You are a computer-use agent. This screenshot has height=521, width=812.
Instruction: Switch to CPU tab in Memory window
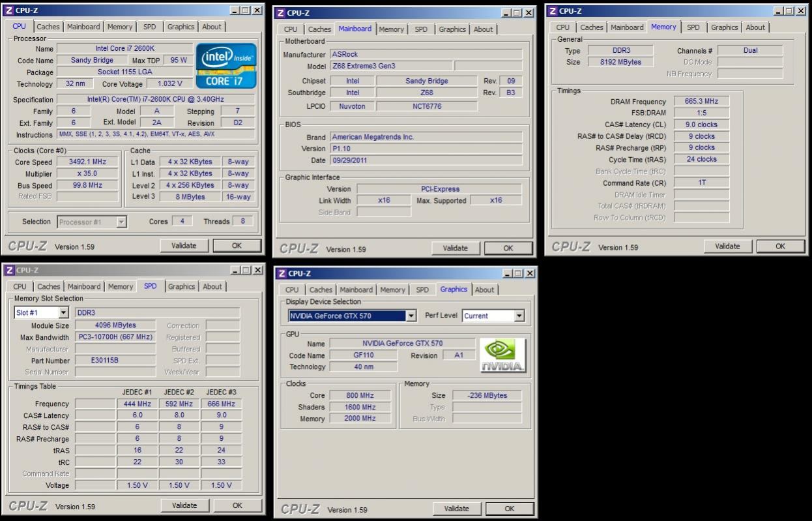click(563, 27)
